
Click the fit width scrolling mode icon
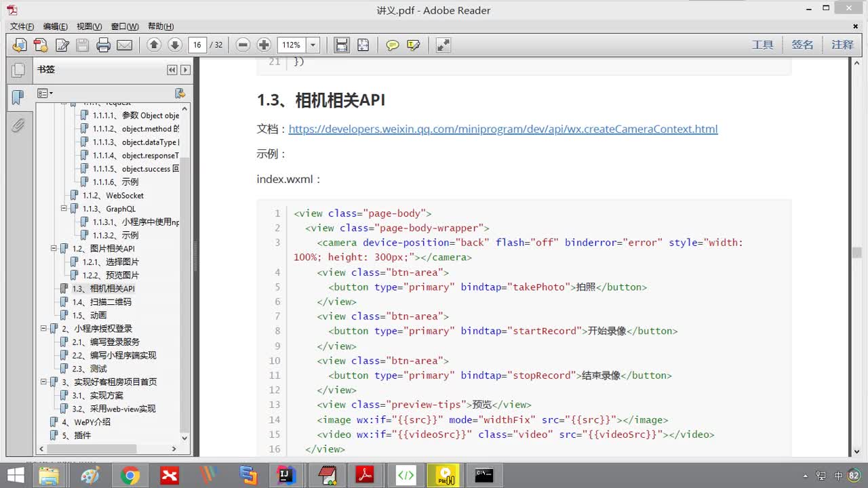(342, 45)
